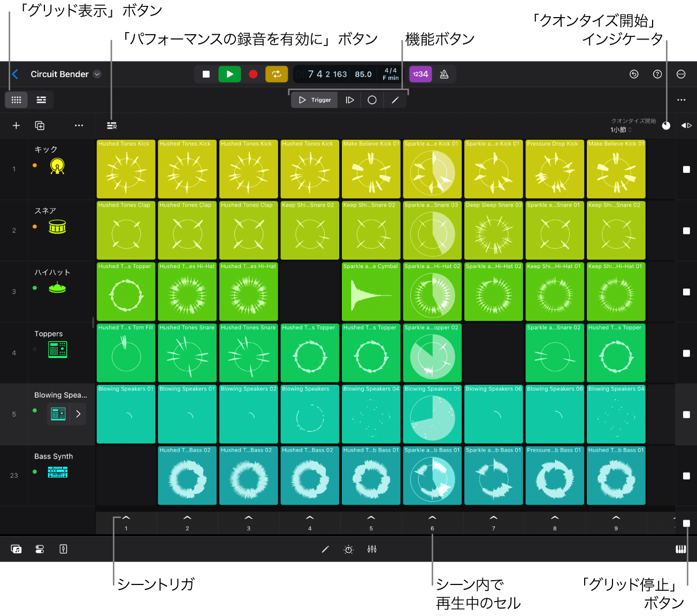Click the 85.0 tempo display
697x616 pixels.
pos(363,74)
